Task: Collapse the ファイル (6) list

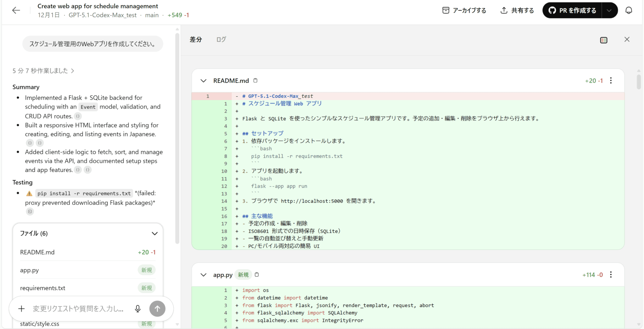Action: tap(154, 233)
